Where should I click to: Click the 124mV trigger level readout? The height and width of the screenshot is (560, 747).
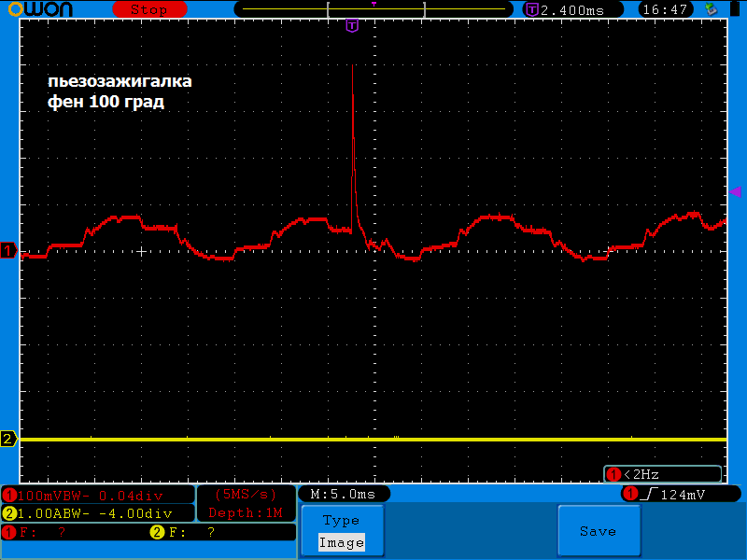pos(682,493)
